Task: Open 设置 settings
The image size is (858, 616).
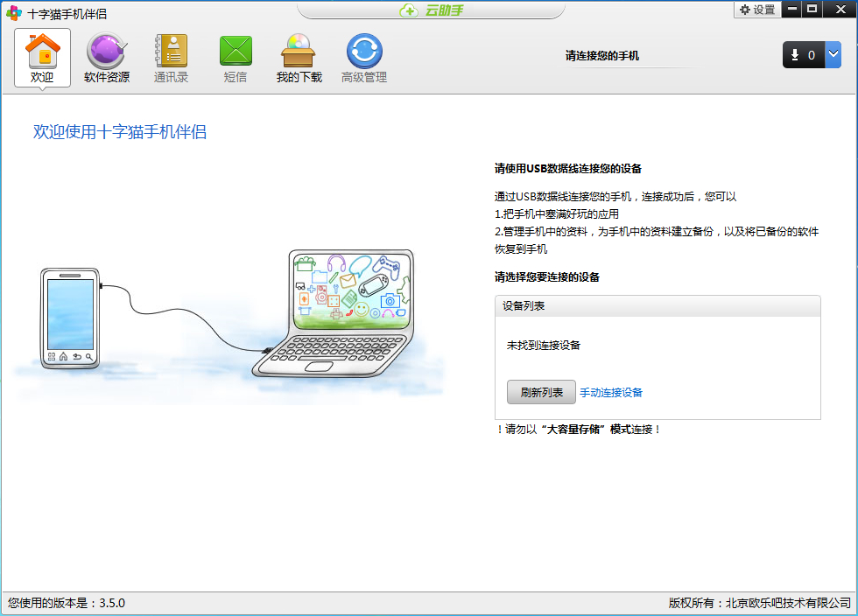Action: coord(758,10)
